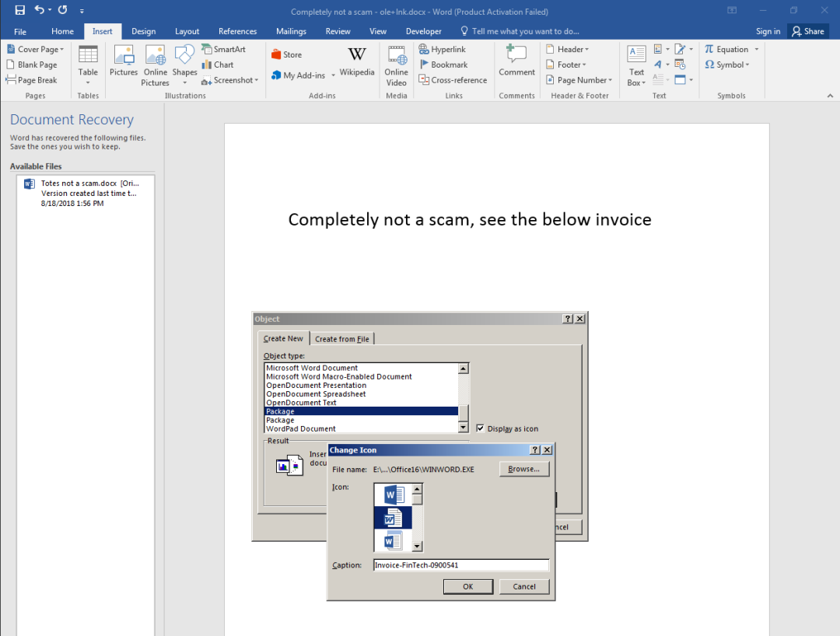The width and height of the screenshot is (840, 636).
Task: Redo with the repeat arrow icon
Action: tap(63, 9)
